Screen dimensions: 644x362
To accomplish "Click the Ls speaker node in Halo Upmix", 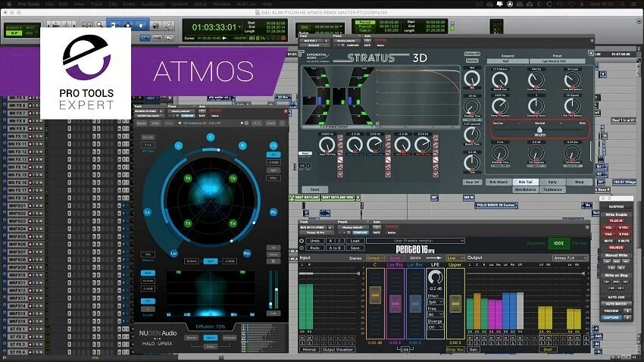I will 147,212.
